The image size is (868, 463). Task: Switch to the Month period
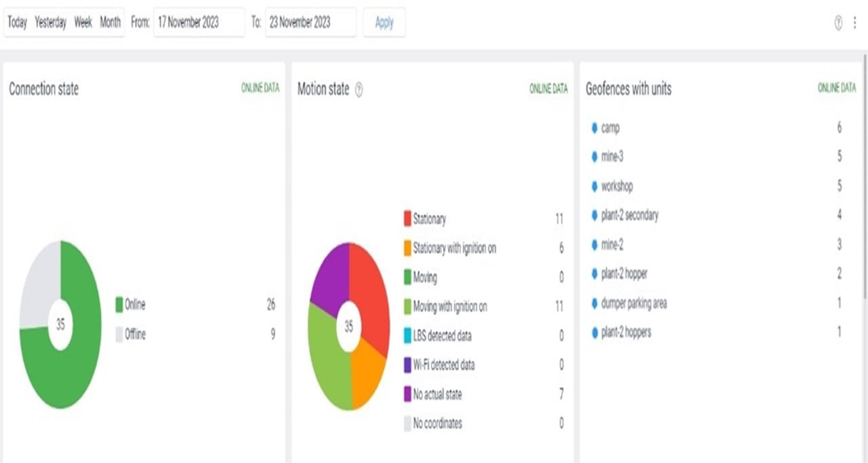tap(110, 23)
